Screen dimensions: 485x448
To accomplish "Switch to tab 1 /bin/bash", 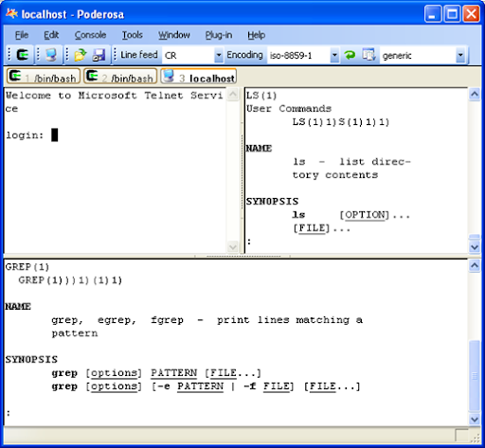I will tap(44, 77).
